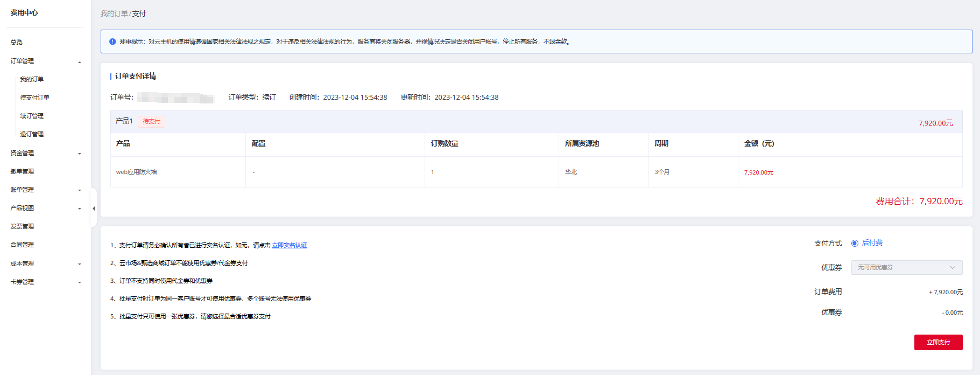980x375 pixels.
Task: Open the 续订管理 sidebar item
Action: [x=32, y=116]
